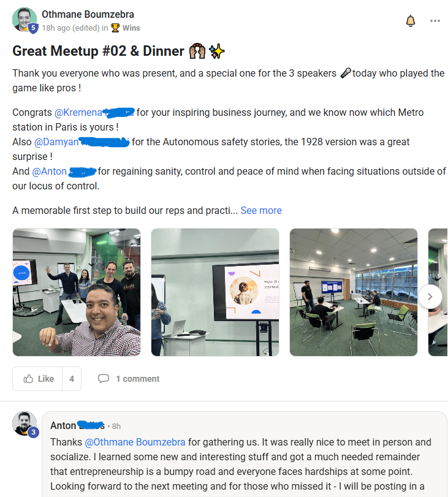The width and height of the screenshot is (448, 497).
Task: Open the meeting room photo thumbnail
Action: 354,292
